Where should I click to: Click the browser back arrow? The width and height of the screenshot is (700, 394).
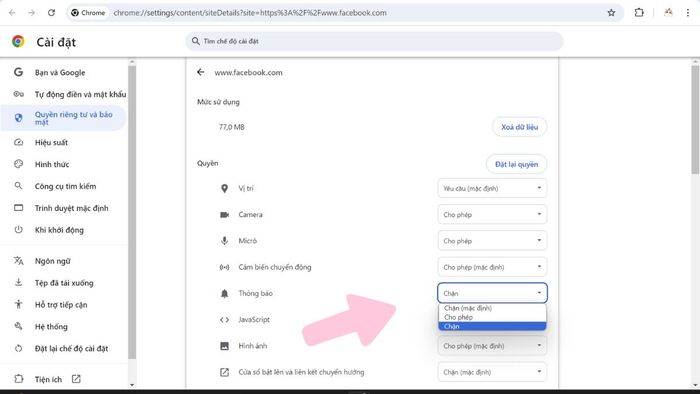[x=12, y=12]
